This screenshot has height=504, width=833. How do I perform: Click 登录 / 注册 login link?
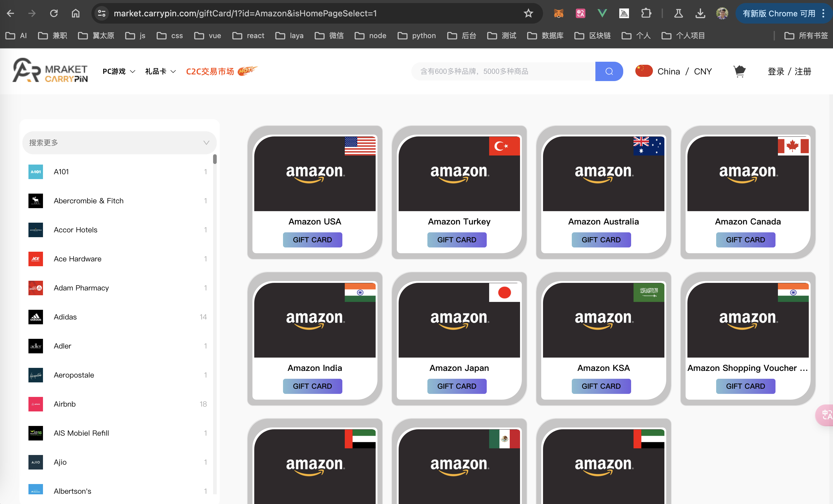point(789,71)
